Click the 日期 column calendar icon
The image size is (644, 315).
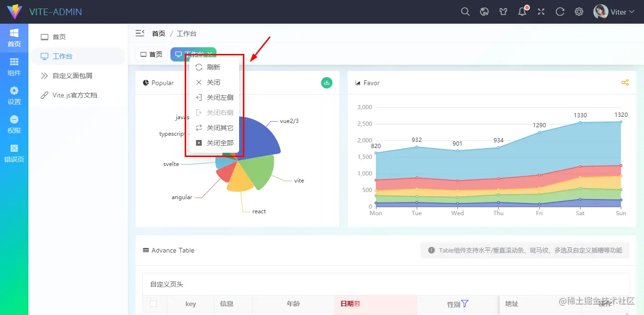pyautogui.click(x=357, y=304)
